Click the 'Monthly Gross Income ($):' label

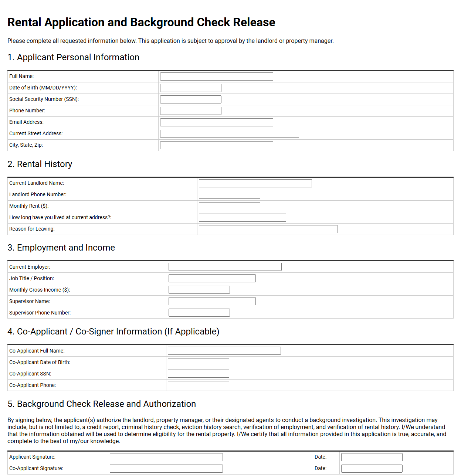tap(40, 290)
